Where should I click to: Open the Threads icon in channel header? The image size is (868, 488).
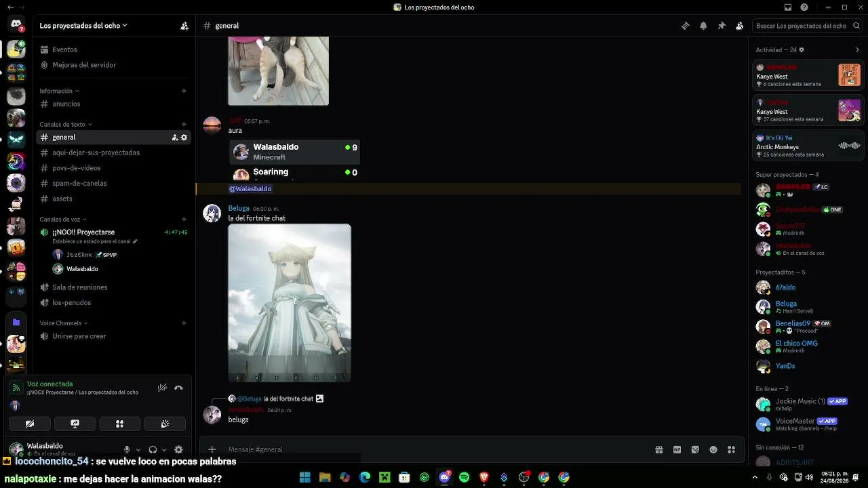tap(686, 26)
